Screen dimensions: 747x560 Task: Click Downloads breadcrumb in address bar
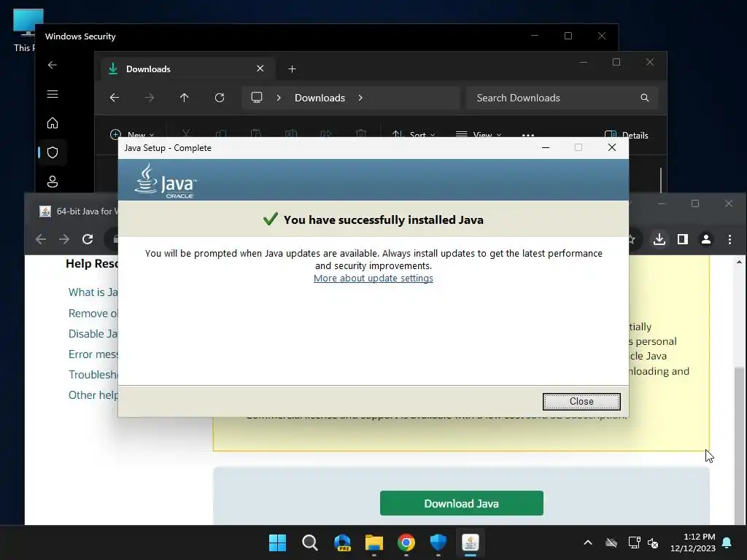(x=320, y=98)
